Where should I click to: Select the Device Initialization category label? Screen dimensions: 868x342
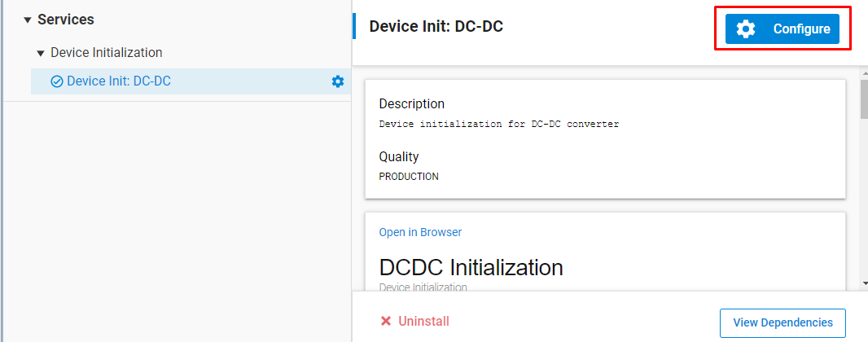(x=107, y=53)
